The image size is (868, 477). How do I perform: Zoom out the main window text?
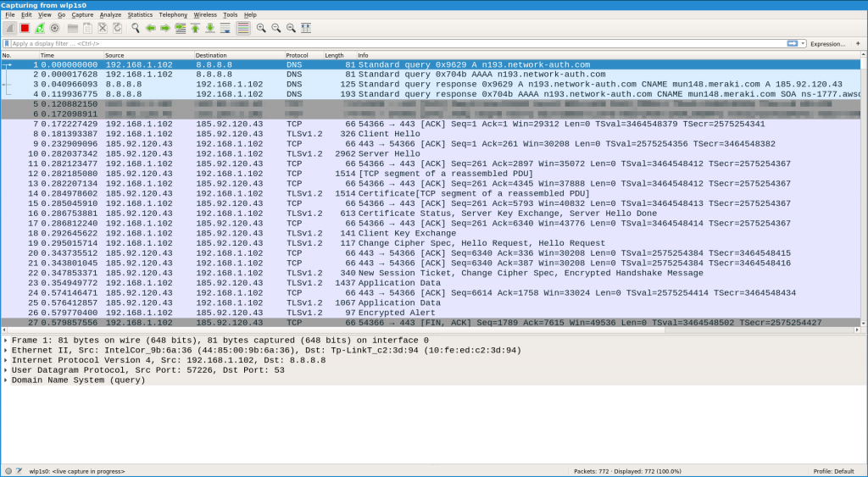tap(275, 28)
